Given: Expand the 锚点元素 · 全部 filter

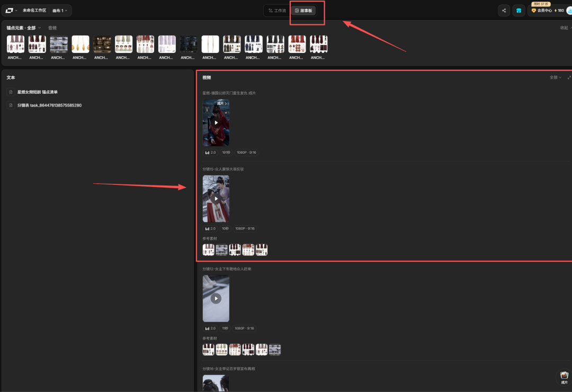Looking at the screenshot, I should point(24,28).
